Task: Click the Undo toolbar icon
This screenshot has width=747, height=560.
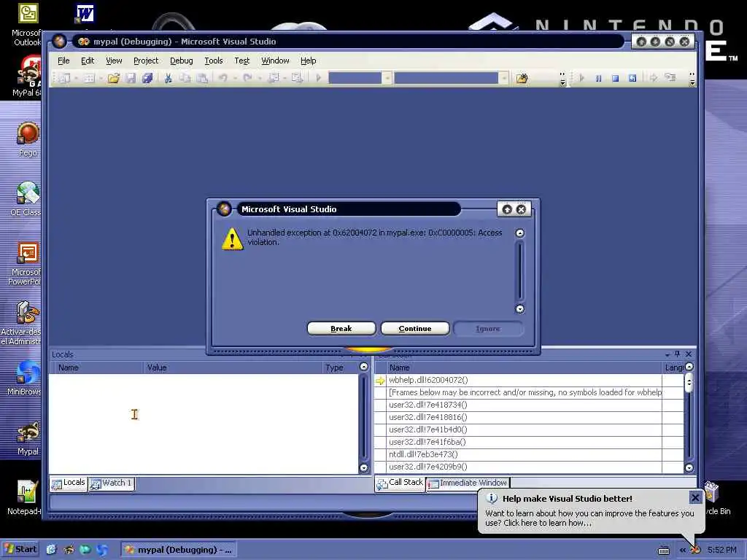Action: click(223, 78)
